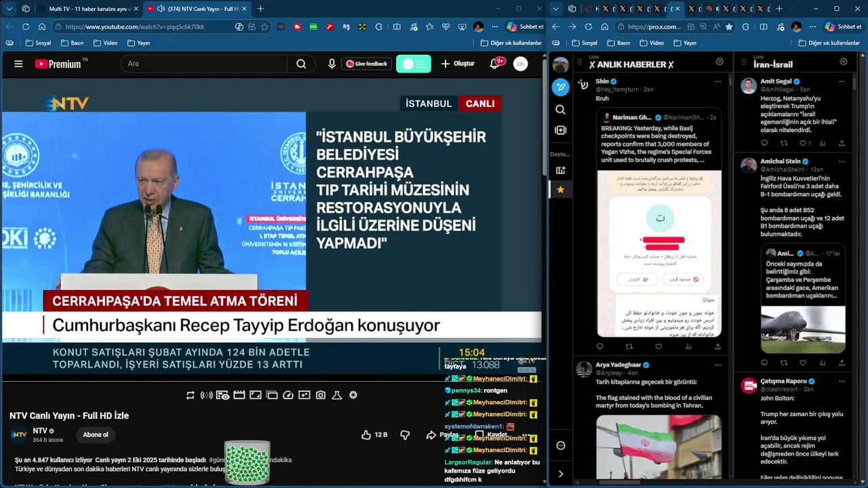Open the Iranian flag video thumbnail
Image resolution: width=868 pixels, height=488 pixels.
658,447
